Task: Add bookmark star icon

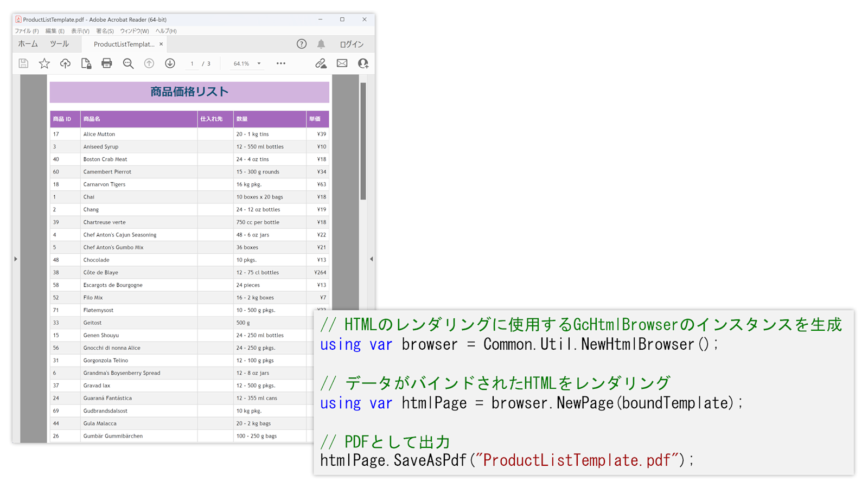Action: [x=44, y=63]
